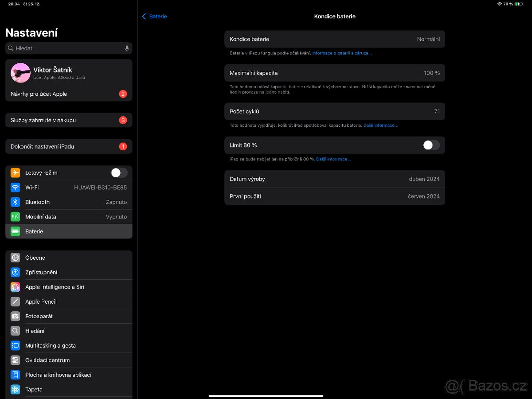Open the Informace o baterii a záruce link
This screenshot has height=399, width=532.
(341, 53)
